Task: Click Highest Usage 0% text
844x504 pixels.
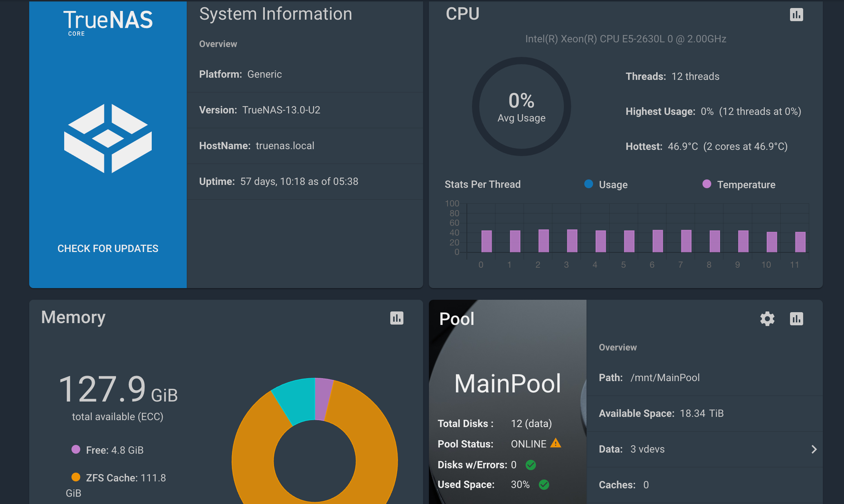Action: click(713, 111)
